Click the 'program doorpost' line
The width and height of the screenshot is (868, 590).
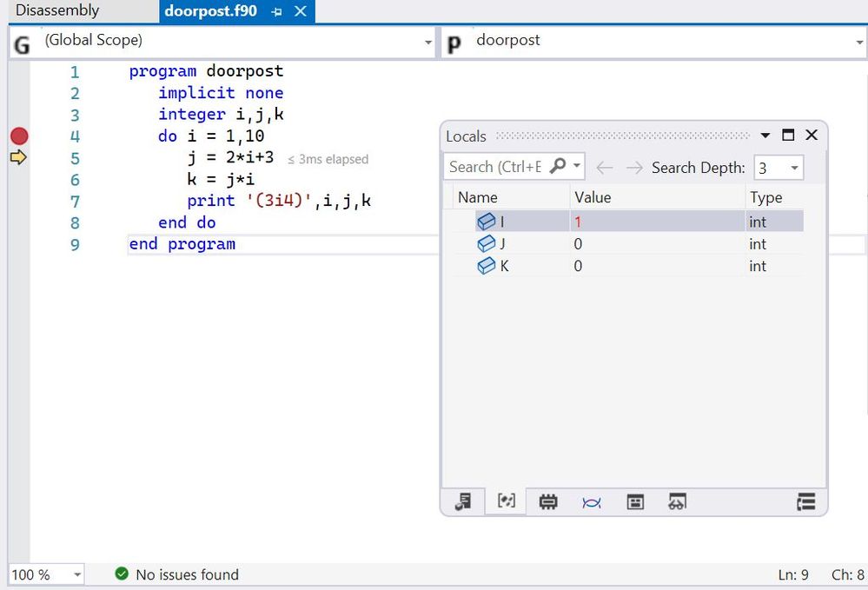[206, 71]
